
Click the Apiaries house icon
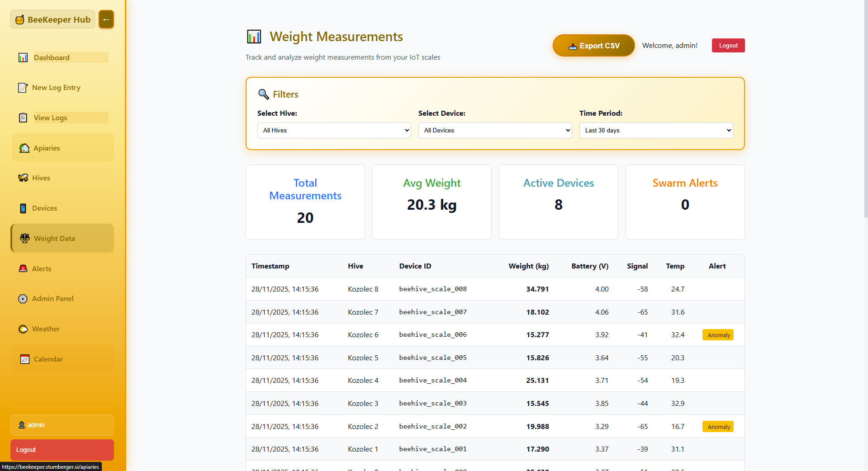tap(24, 148)
